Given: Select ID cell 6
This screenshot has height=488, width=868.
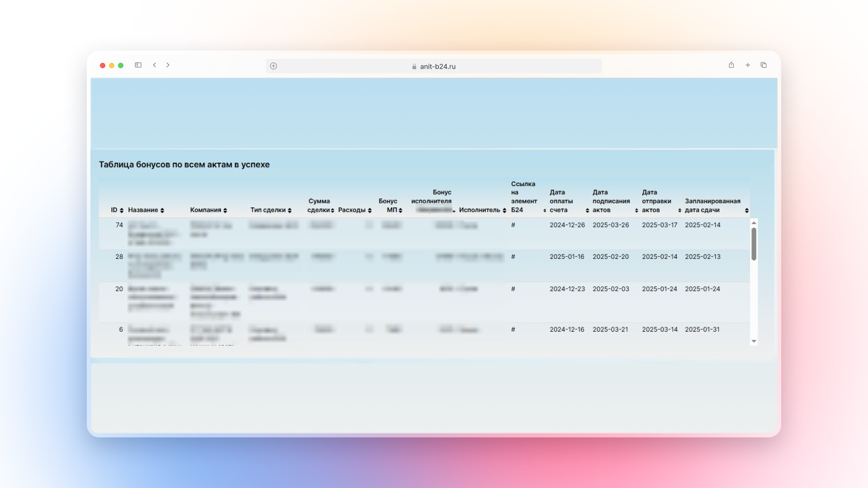Looking at the screenshot, I should [121, 329].
